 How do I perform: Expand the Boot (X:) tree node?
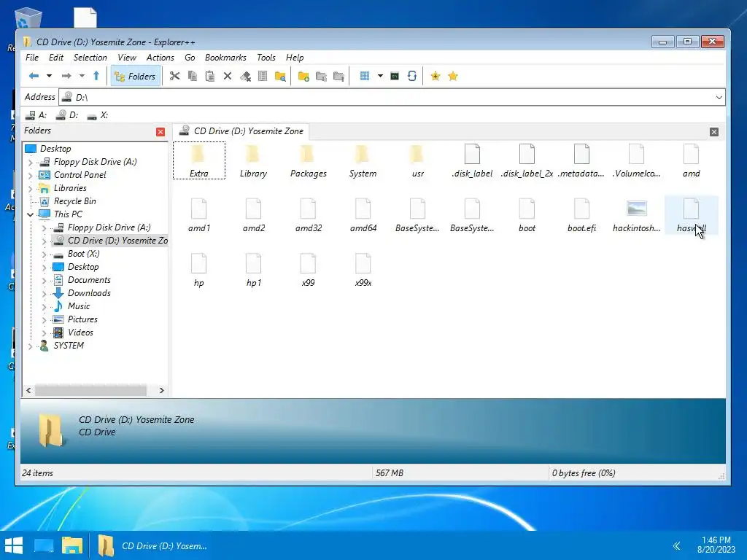point(44,254)
